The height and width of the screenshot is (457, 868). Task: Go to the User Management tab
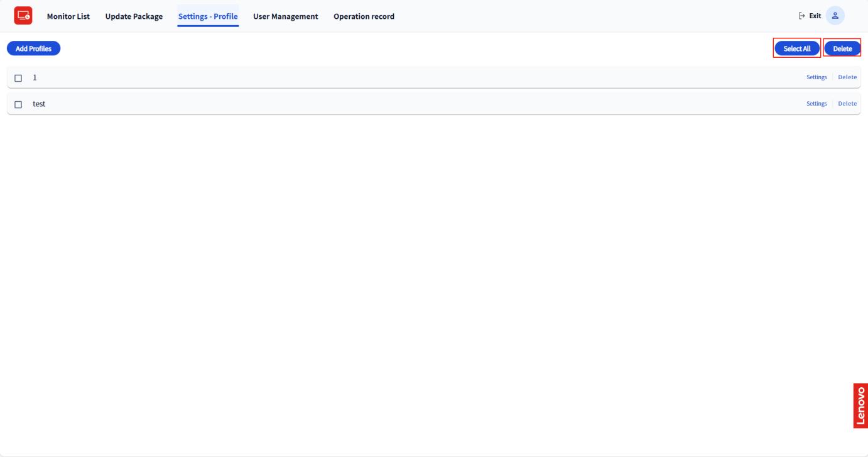(285, 16)
